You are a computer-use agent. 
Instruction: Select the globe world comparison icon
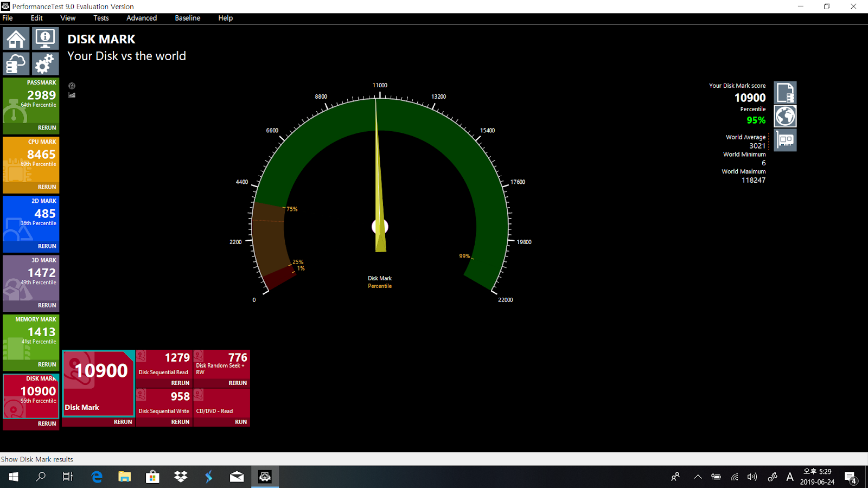tap(785, 116)
